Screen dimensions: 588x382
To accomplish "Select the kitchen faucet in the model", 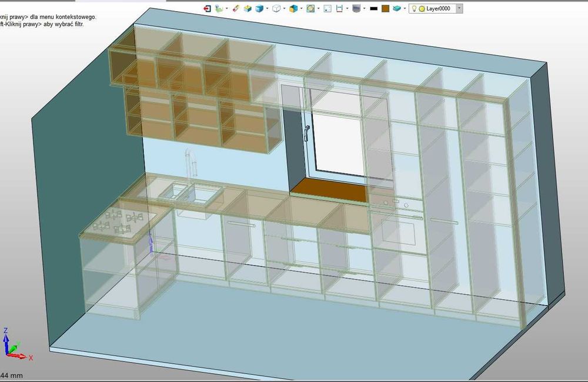I will [191, 163].
